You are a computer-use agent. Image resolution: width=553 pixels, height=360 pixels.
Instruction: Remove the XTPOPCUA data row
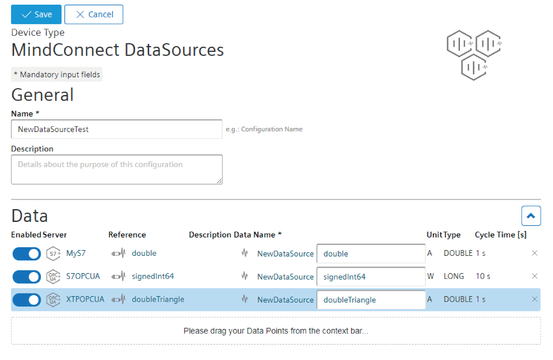(x=535, y=299)
